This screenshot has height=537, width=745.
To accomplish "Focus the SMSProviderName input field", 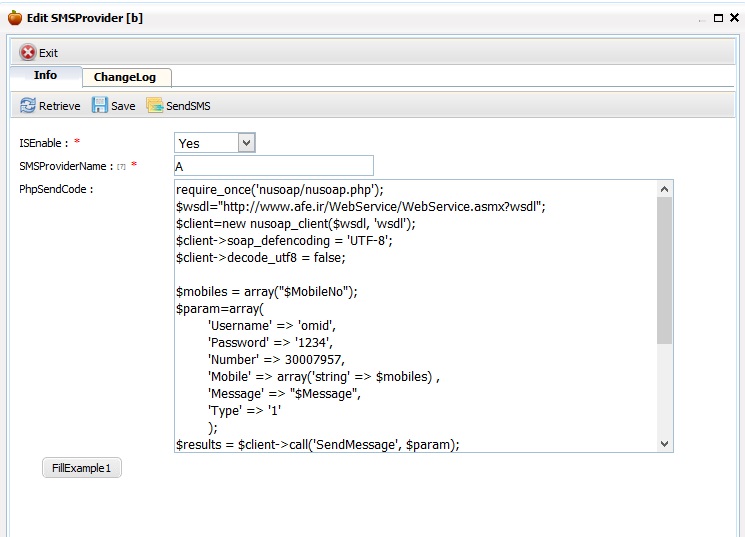I will point(274,166).
